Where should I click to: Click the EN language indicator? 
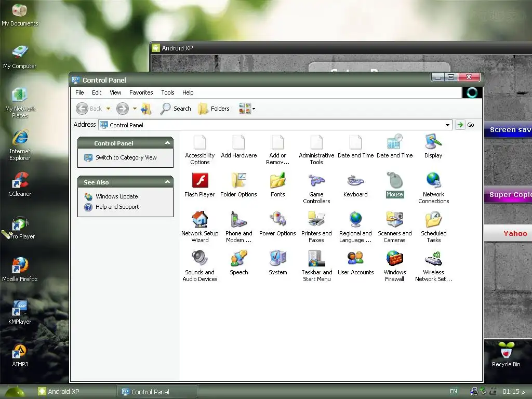coord(453,391)
